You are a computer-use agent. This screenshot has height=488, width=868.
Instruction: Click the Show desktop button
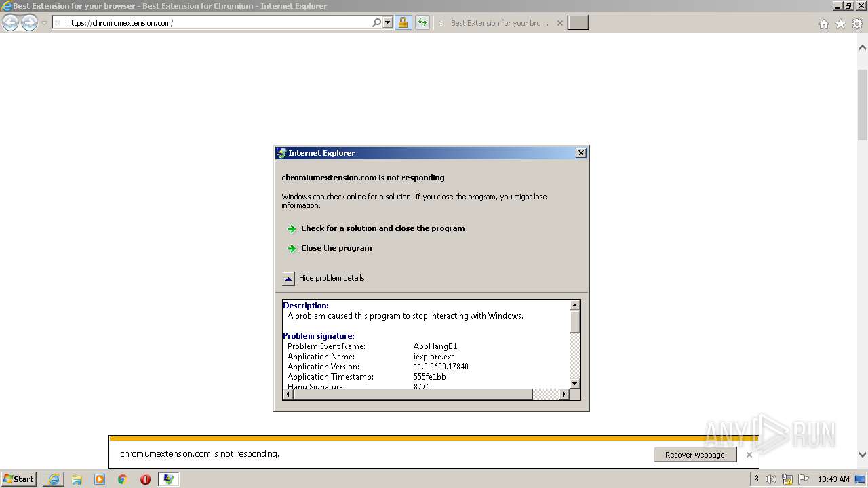[x=861, y=479]
